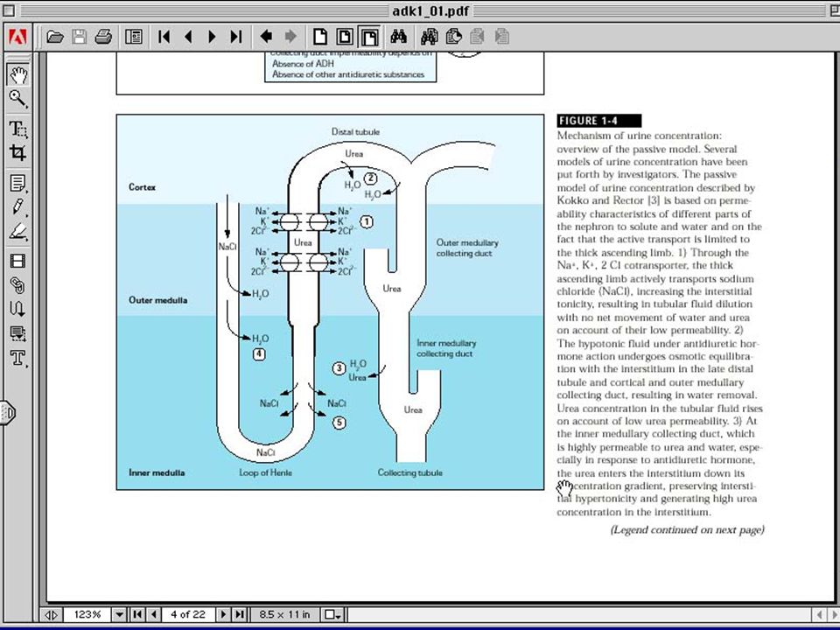Set Fit Width page view
The image size is (840, 630).
click(369, 37)
